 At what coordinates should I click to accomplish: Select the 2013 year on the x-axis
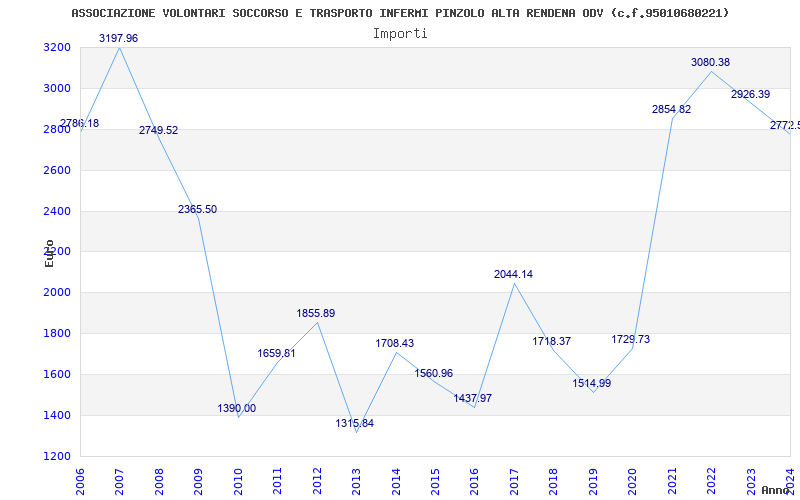click(x=357, y=482)
